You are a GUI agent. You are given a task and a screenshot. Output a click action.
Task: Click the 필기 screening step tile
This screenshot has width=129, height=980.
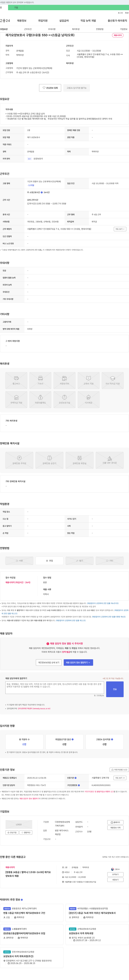pos(80,561)
